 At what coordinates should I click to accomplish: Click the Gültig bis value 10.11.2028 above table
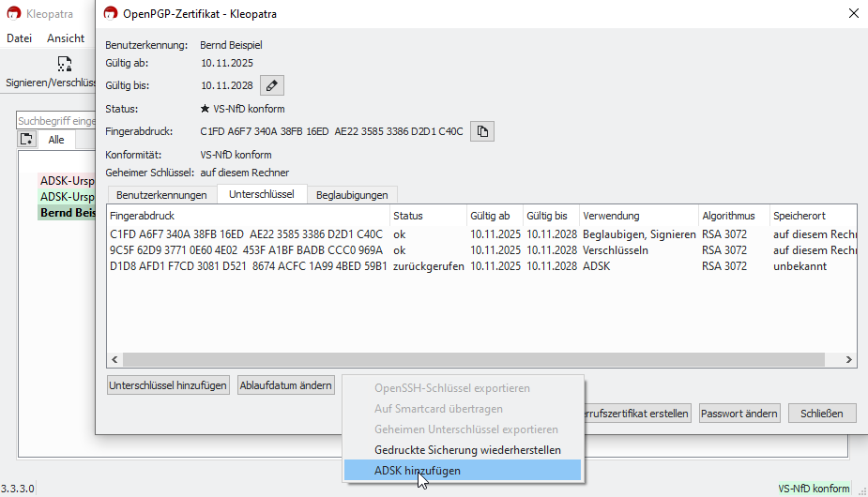227,85
